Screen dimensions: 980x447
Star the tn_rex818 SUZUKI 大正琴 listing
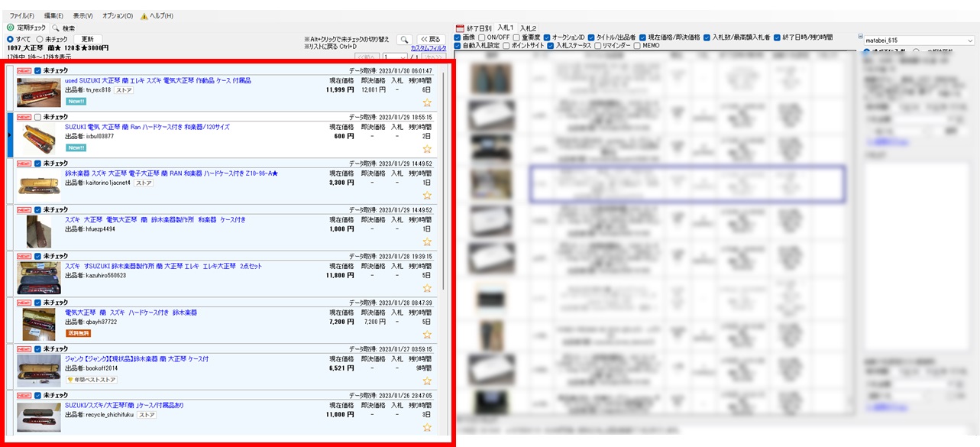coord(427,102)
